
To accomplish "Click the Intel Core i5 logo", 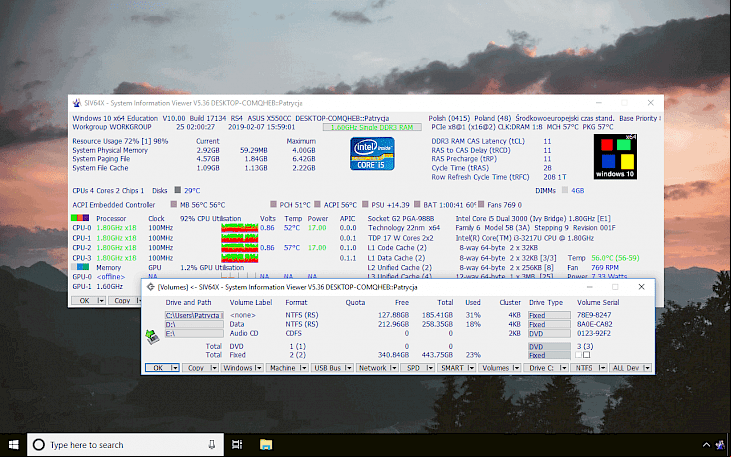I will coord(372,153).
